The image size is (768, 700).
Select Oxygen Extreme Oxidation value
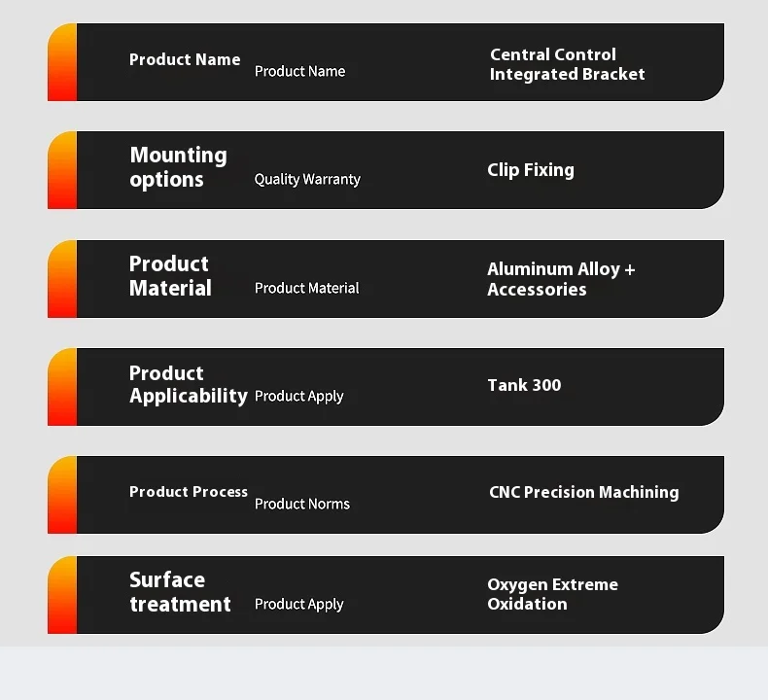(552, 594)
